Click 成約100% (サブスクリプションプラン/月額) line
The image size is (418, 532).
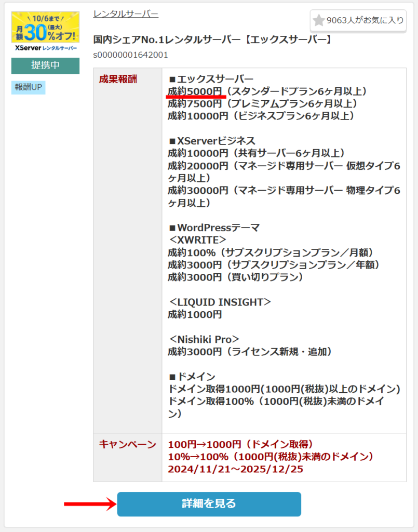click(271, 252)
